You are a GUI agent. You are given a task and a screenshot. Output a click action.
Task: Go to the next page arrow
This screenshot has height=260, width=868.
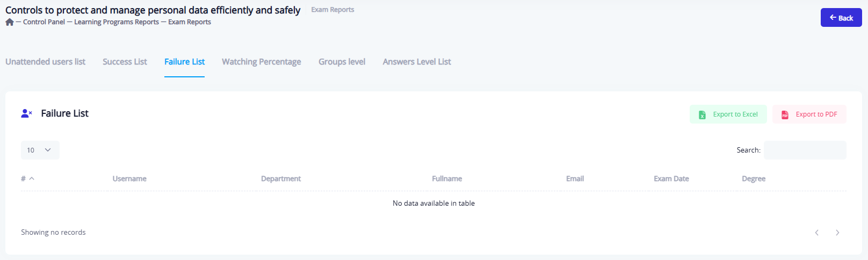(x=837, y=233)
